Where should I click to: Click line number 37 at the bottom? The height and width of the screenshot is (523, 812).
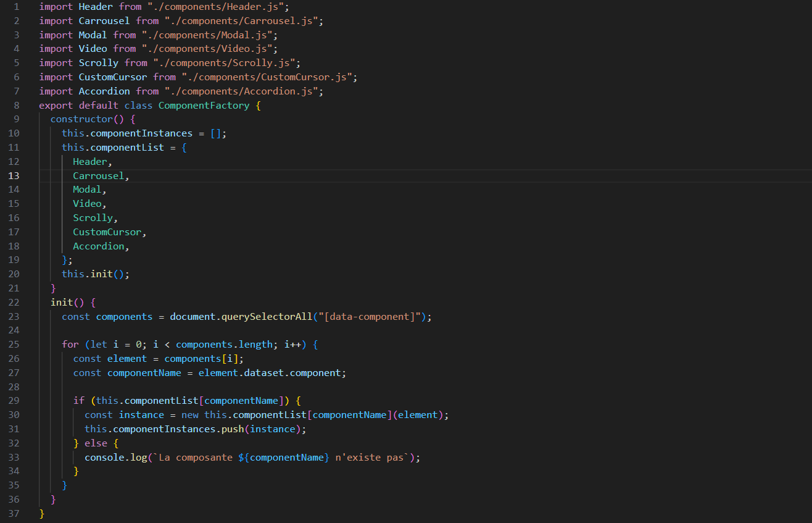click(14, 513)
